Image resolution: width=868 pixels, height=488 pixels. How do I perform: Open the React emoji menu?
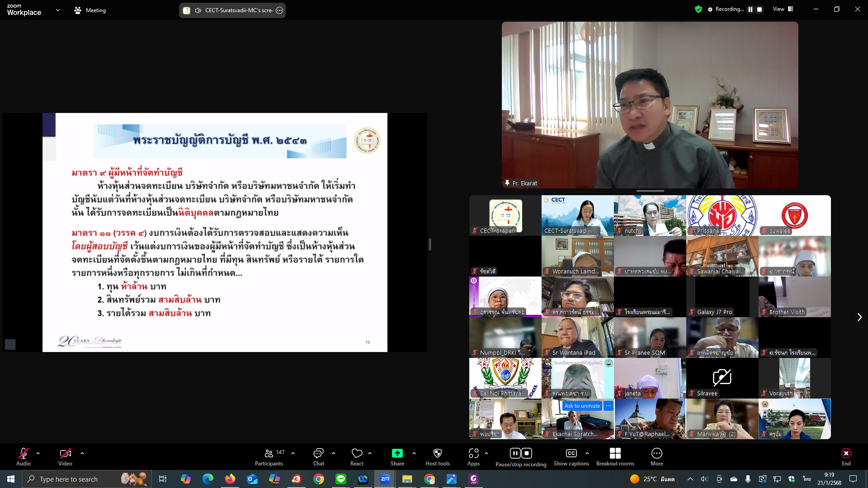click(357, 457)
